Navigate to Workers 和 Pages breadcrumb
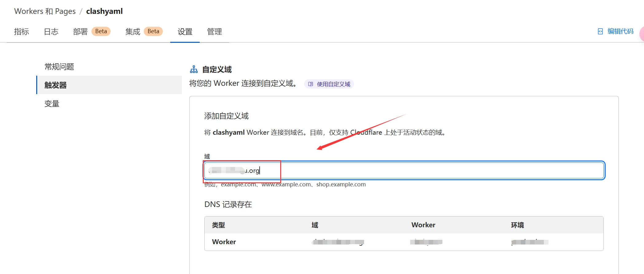644x274 pixels. pyautogui.click(x=45, y=11)
